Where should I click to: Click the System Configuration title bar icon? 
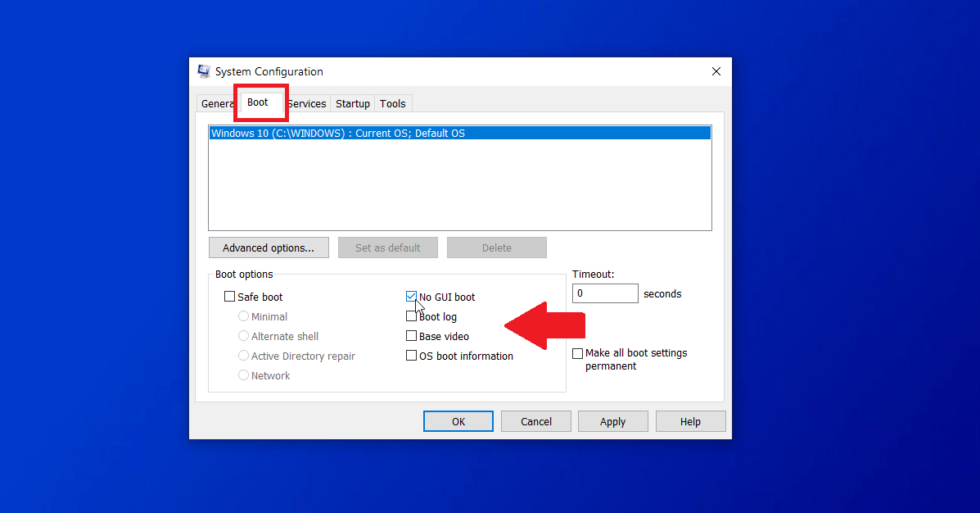tap(204, 71)
